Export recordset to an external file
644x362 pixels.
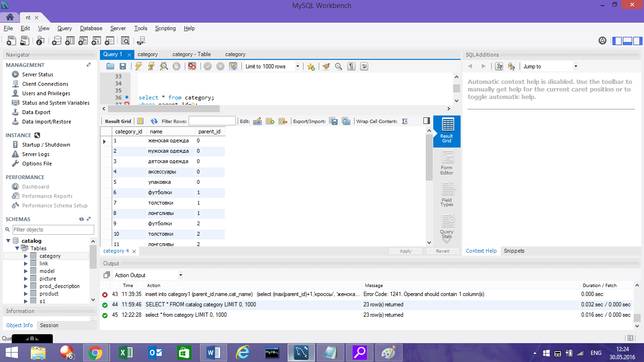(x=333, y=121)
